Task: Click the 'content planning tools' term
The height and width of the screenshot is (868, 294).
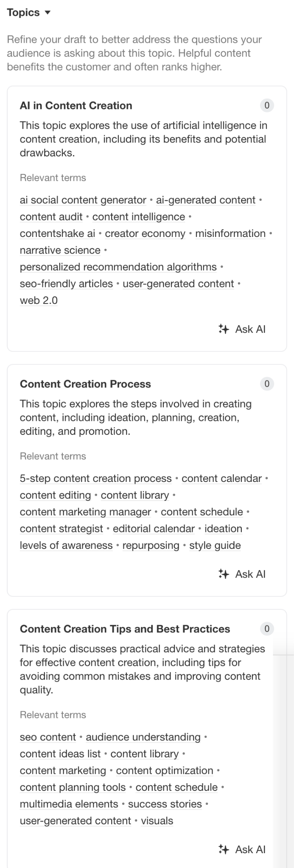Action: pos(73,787)
